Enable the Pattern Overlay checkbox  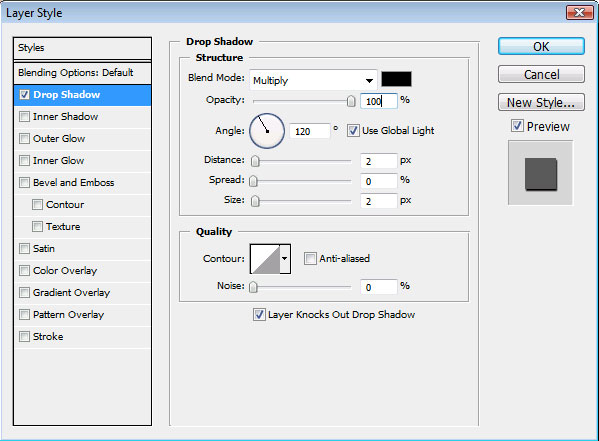pyautogui.click(x=24, y=315)
